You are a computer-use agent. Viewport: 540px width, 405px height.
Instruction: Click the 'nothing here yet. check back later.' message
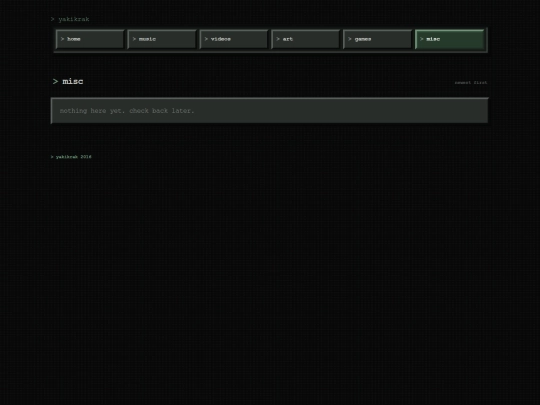[x=127, y=111]
